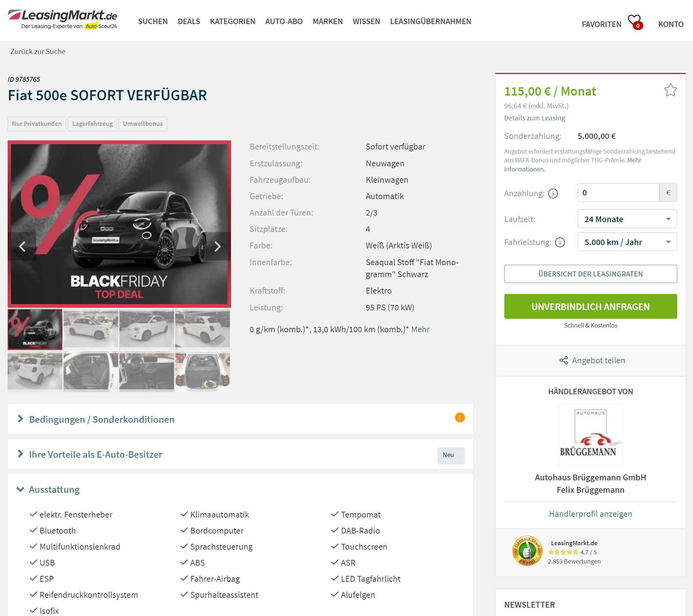
Task: Click the share icon beside Angebot teilen
Action: point(564,360)
